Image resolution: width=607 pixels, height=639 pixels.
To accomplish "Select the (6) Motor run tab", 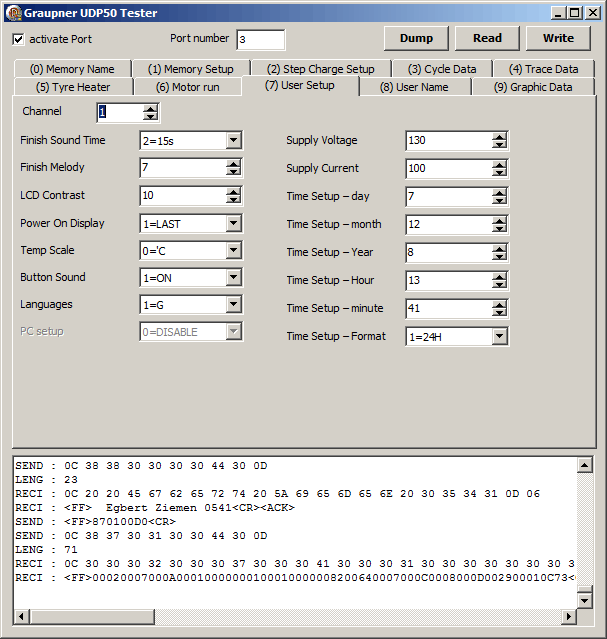I will [x=188, y=87].
